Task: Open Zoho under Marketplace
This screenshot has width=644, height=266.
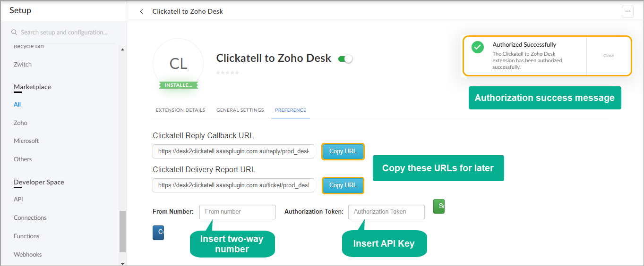Action: tap(20, 123)
